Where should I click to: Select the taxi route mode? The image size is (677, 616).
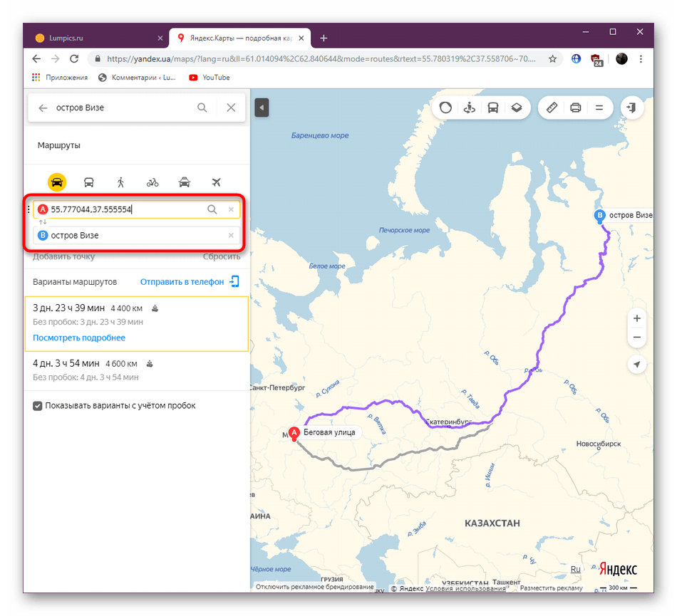(x=185, y=182)
